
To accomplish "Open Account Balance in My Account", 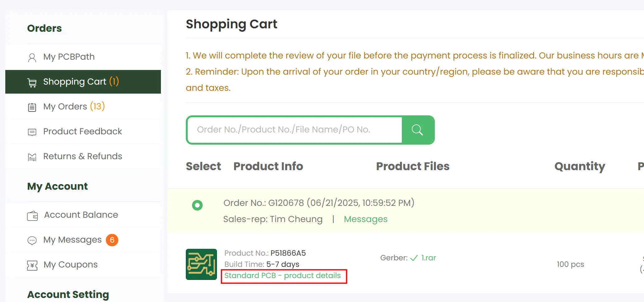I will click(81, 215).
